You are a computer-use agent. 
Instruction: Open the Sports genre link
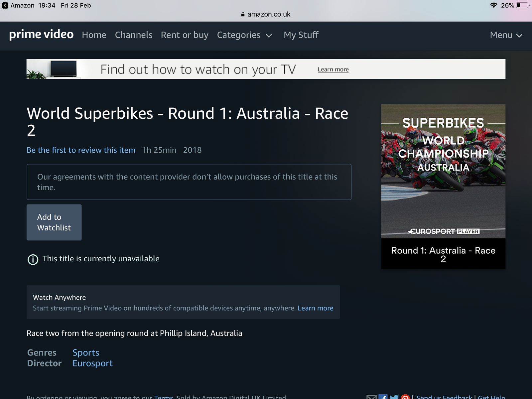pyautogui.click(x=86, y=352)
